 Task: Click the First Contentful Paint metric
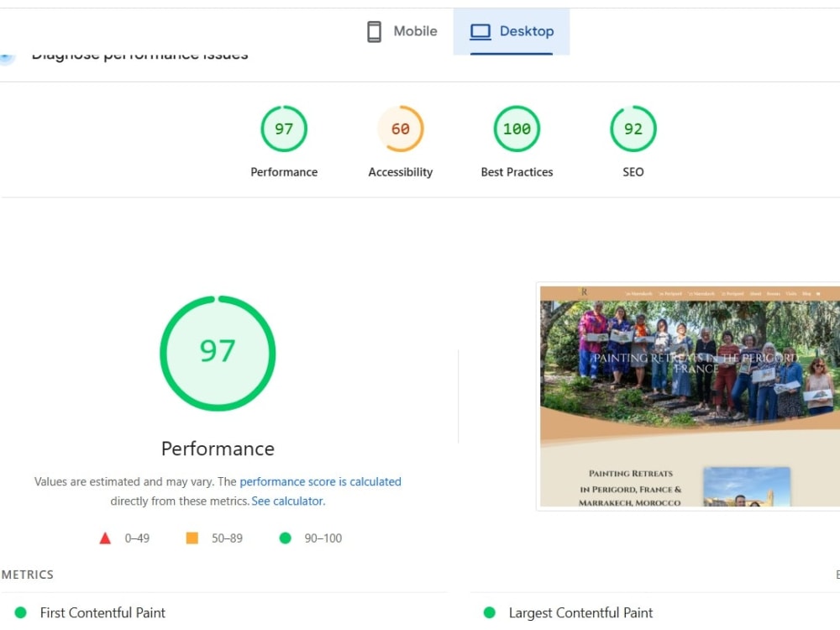coord(102,612)
